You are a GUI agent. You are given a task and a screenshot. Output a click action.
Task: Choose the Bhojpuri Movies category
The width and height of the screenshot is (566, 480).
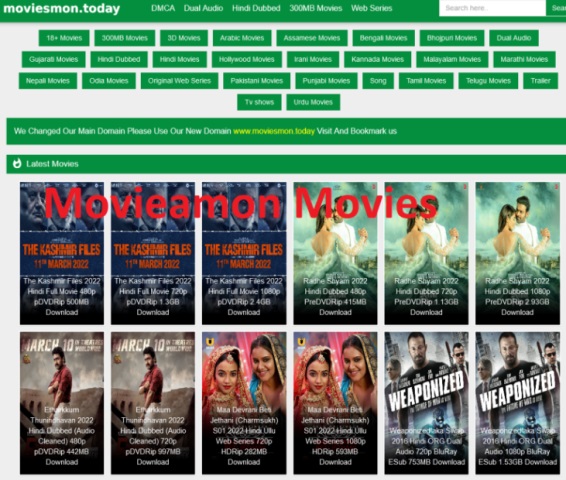452,38
